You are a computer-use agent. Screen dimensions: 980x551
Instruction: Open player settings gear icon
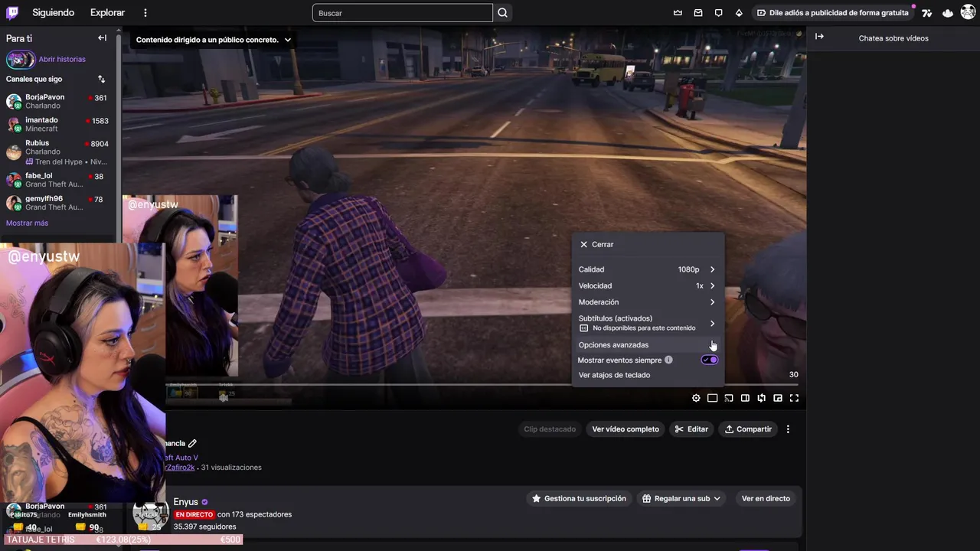[x=696, y=398]
